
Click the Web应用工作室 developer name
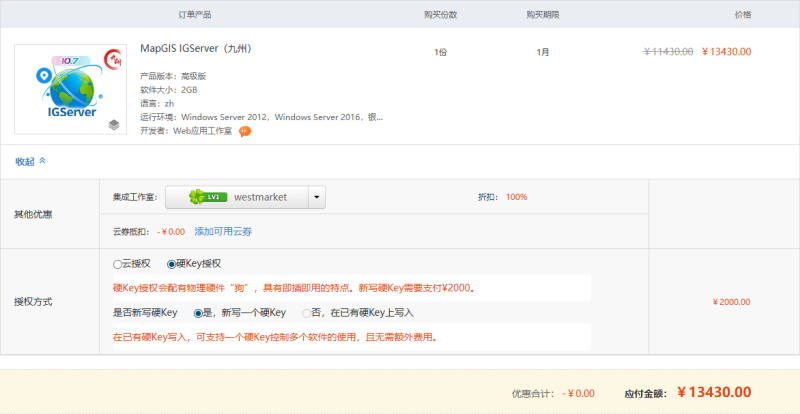pos(203,131)
